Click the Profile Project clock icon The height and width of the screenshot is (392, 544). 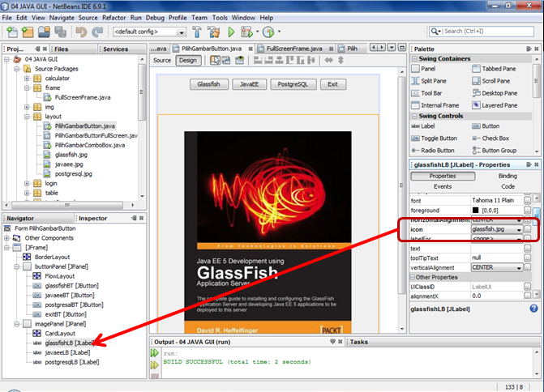268,32
